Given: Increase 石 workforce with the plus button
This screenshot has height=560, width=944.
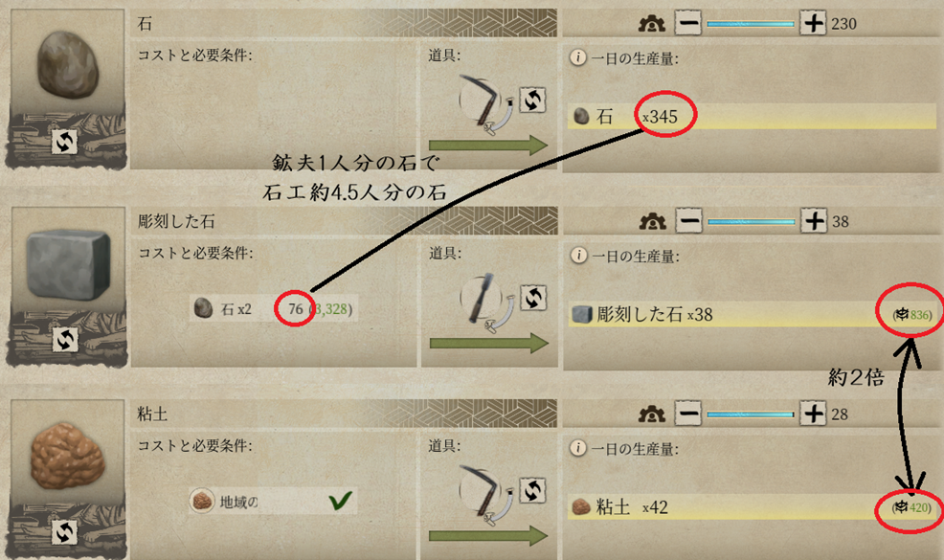Looking at the screenshot, I should pyautogui.click(x=814, y=24).
